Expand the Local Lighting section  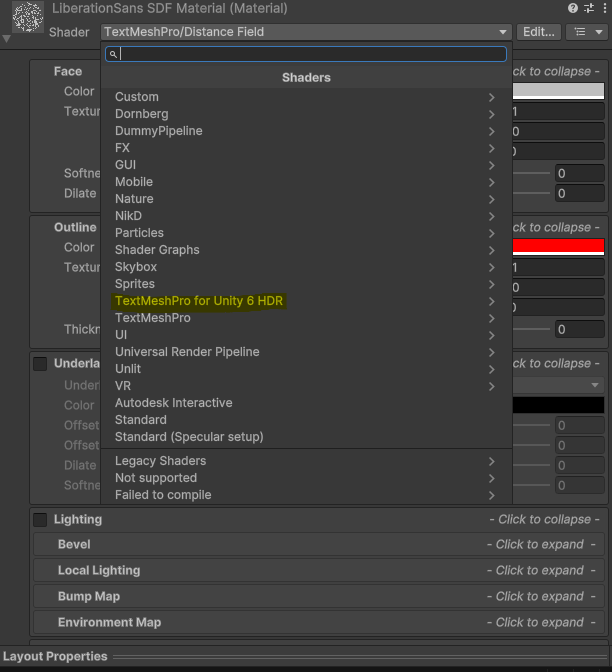(319, 571)
